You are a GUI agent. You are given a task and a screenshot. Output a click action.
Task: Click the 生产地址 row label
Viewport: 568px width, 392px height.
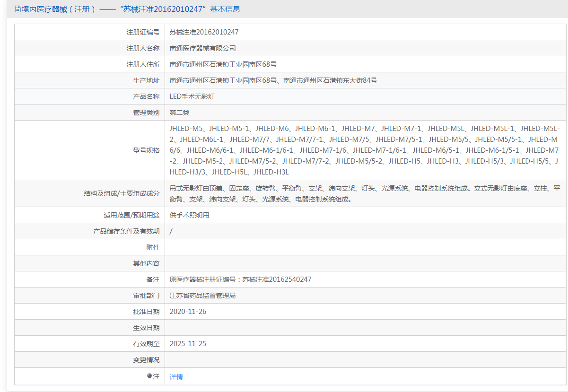click(x=146, y=80)
